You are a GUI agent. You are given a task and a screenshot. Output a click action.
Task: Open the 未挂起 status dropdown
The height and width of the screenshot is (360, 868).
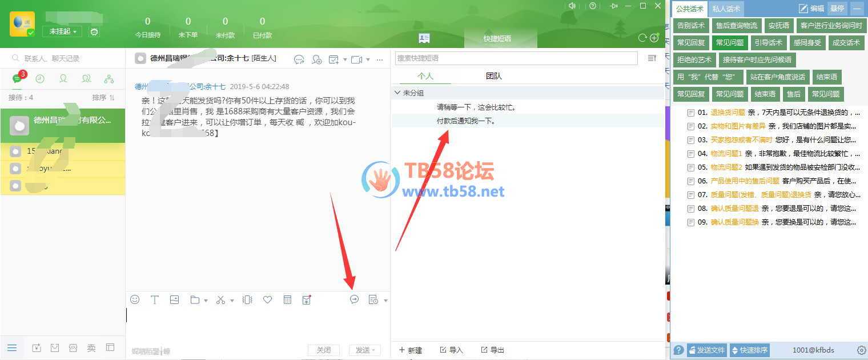pyautogui.click(x=62, y=31)
